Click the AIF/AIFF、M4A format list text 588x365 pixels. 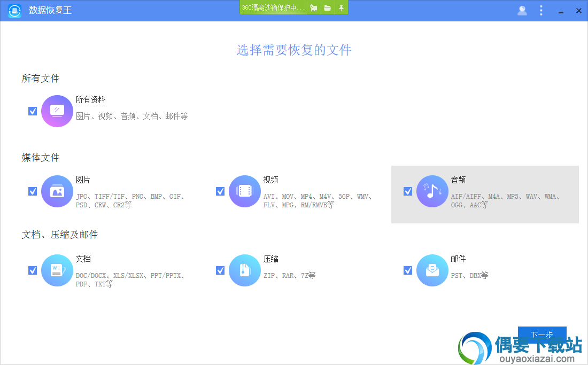[x=505, y=200]
